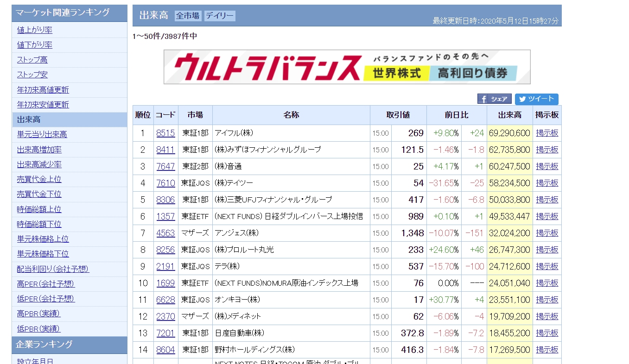This screenshot has height=364, width=629.
Task: Click the Facebook share button
Action: click(x=495, y=99)
